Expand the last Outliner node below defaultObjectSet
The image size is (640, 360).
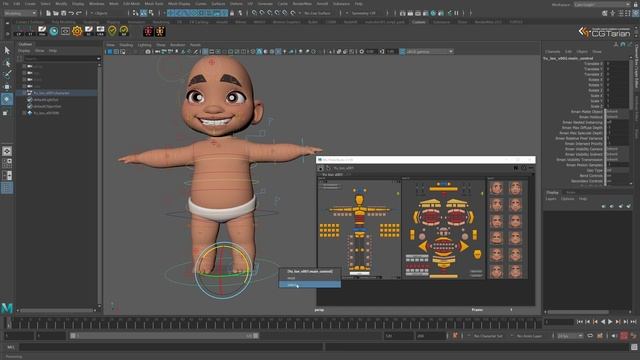(24, 113)
